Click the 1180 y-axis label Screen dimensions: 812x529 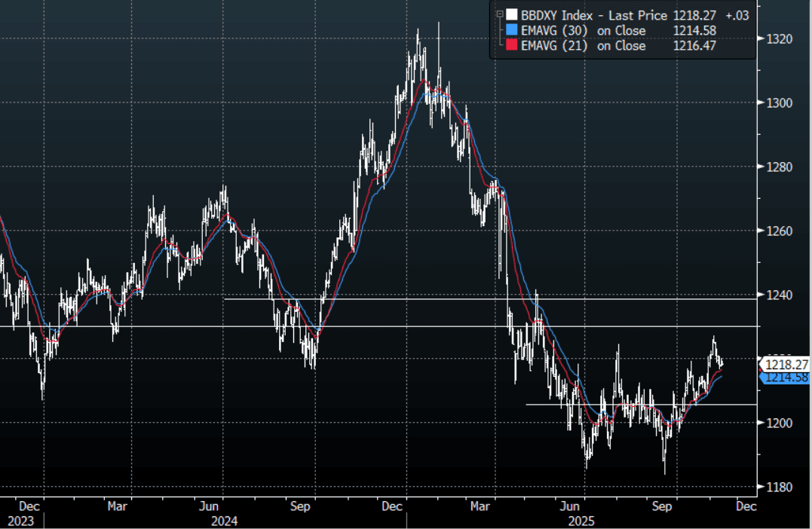(780, 487)
